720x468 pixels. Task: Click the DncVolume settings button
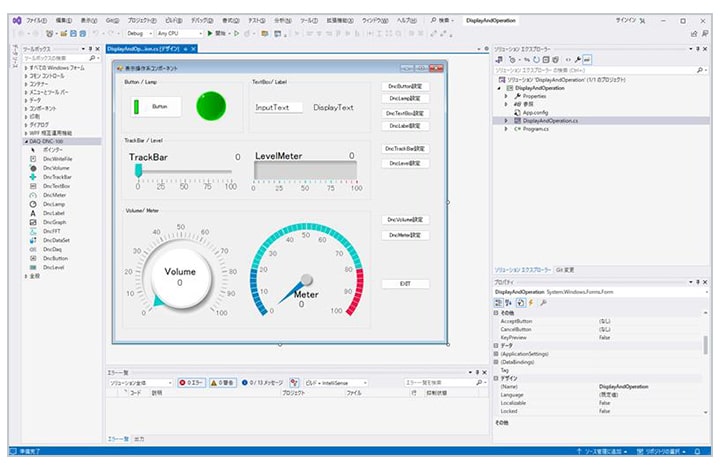(x=405, y=220)
